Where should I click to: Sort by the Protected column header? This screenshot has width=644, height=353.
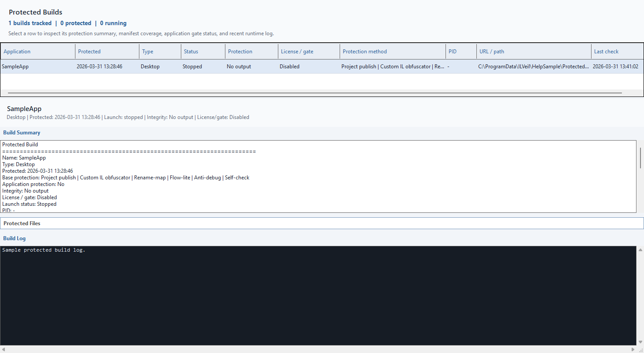click(x=89, y=52)
